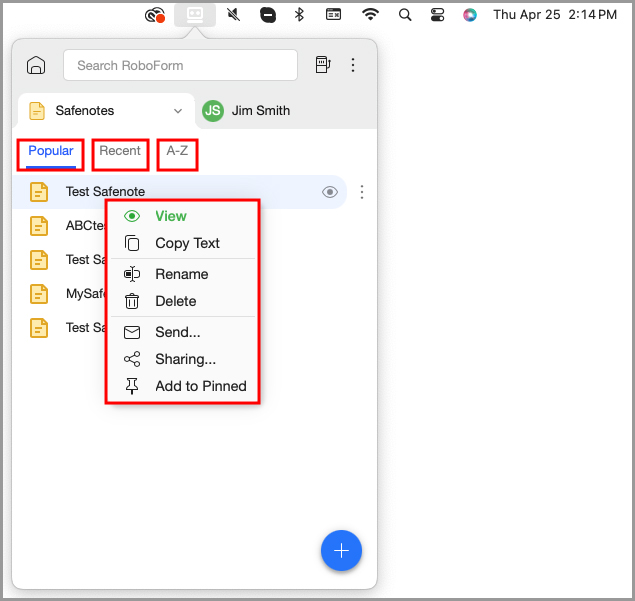Switch to the Popular tab
The image size is (635, 601).
click(x=51, y=151)
